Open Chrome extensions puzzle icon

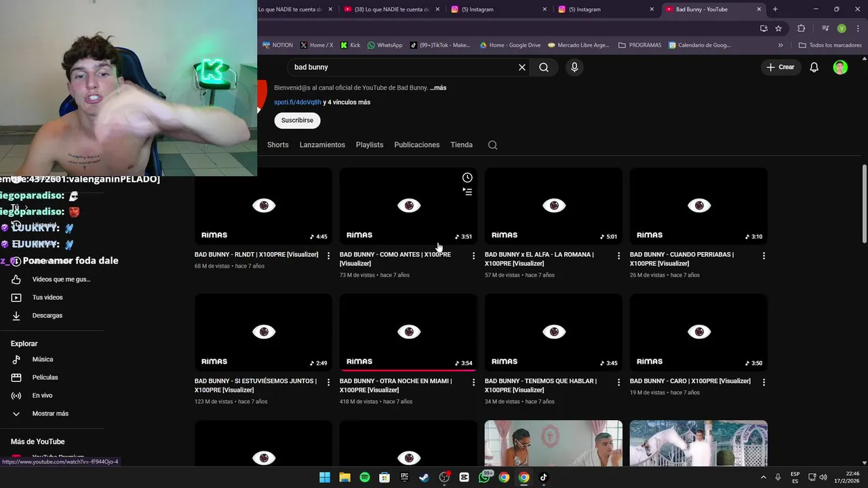802,28
